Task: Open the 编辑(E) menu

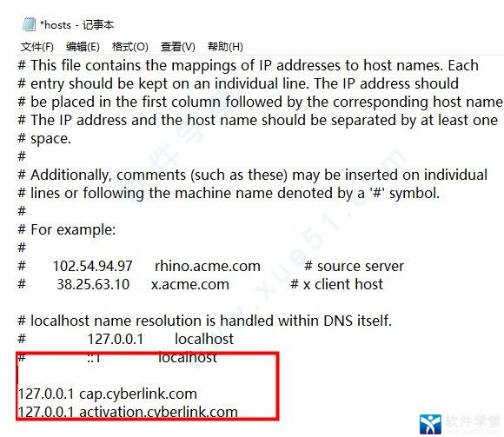Action: [83, 47]
